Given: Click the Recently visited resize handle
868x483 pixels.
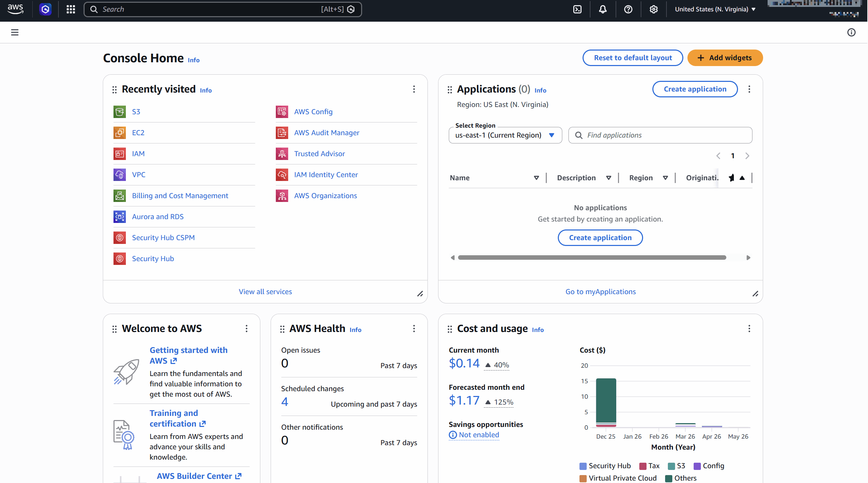Looking at the screenshot, I should click(x=420, y=294).
